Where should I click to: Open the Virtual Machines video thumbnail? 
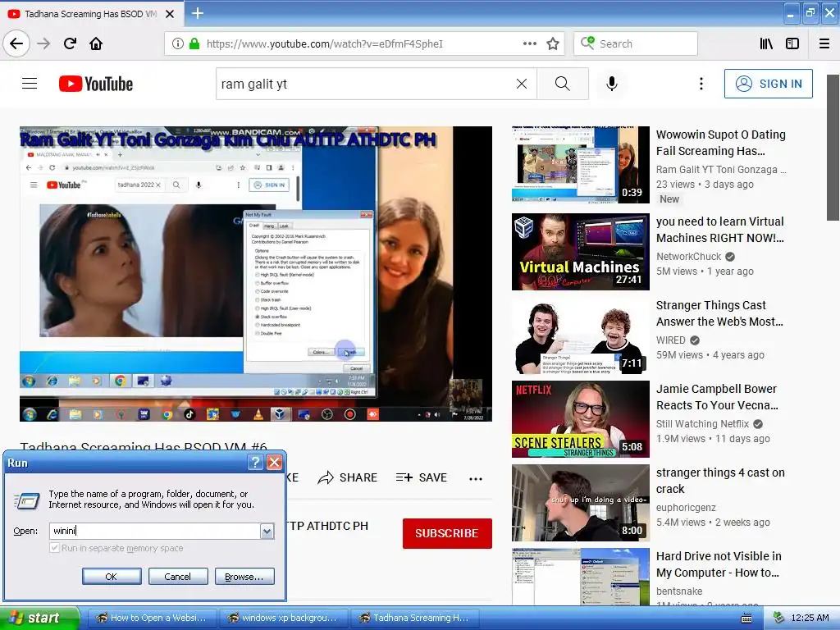580,252
